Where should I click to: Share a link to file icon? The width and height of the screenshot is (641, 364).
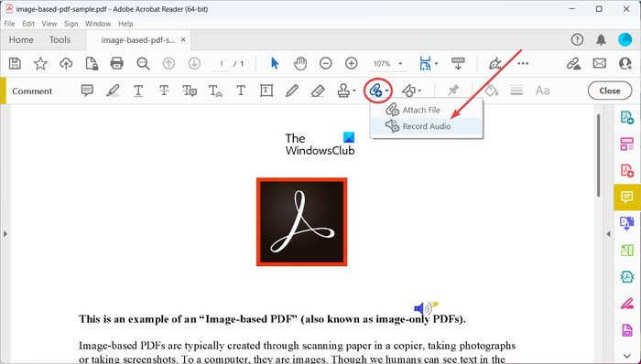pyautogui.click(x=573, y=63)
